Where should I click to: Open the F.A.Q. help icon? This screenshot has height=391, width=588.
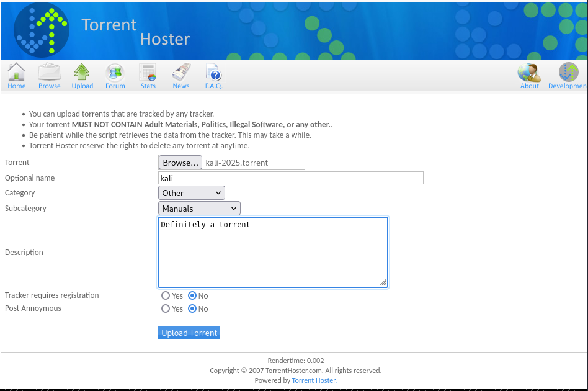[213, 73]
